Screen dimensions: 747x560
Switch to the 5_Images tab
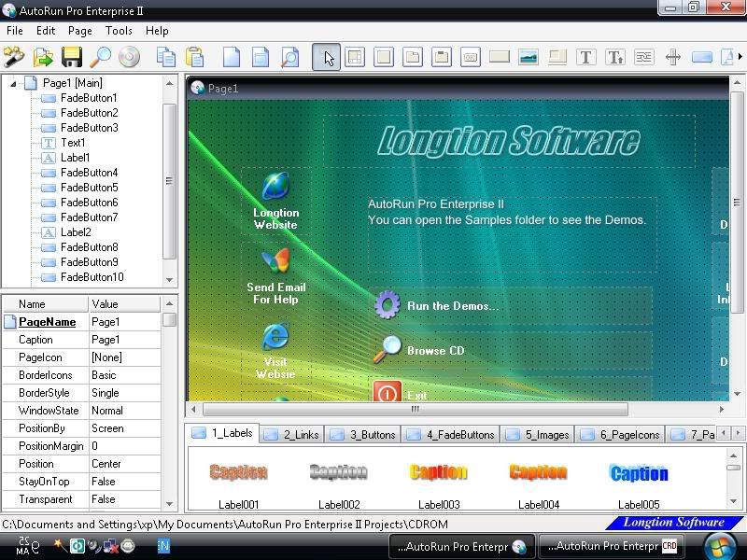click(538, 435)
